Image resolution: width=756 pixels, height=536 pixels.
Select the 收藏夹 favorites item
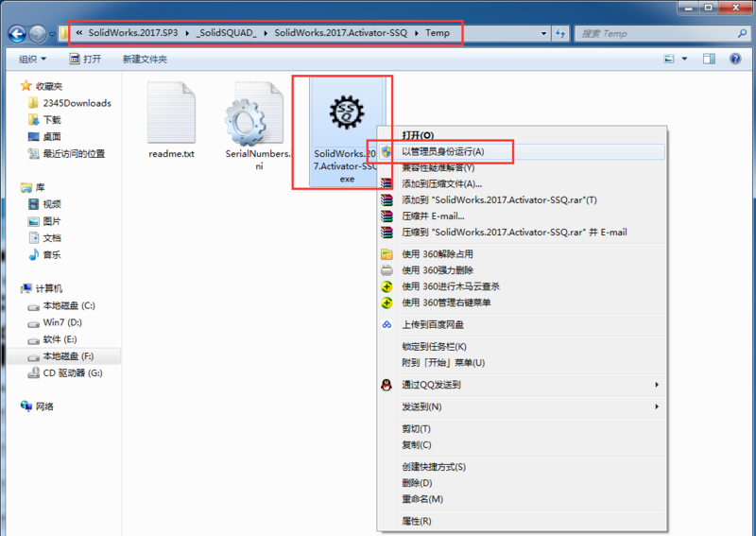pos(42,86)
